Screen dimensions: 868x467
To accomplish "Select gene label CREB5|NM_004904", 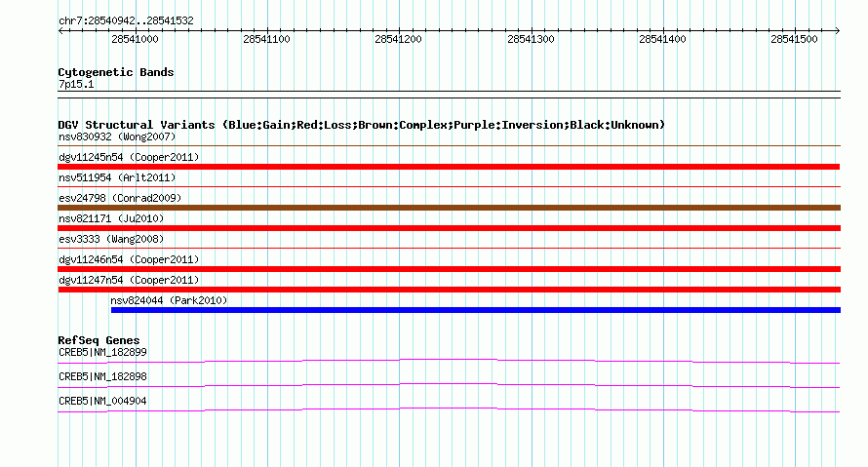I will pos(102,401).
